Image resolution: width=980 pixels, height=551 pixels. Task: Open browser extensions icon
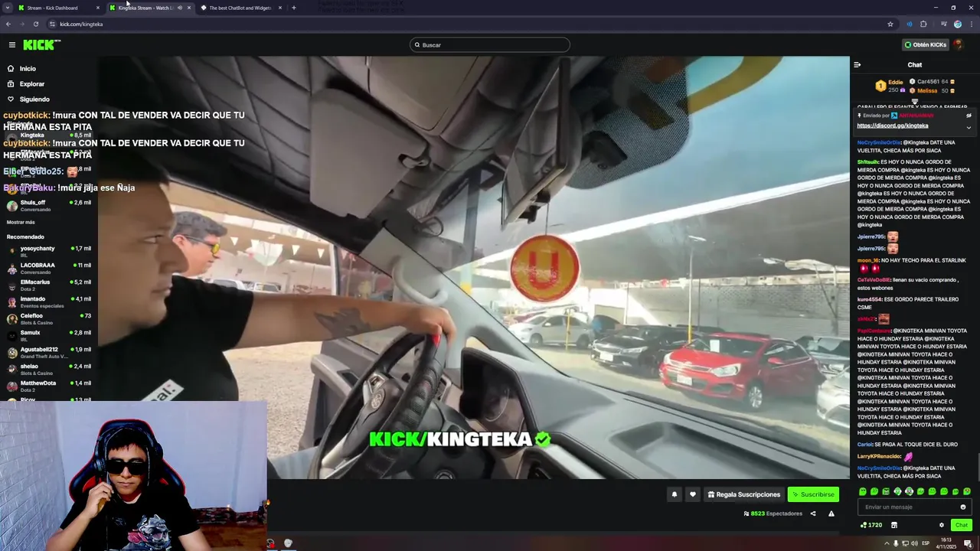pos(923,24)
